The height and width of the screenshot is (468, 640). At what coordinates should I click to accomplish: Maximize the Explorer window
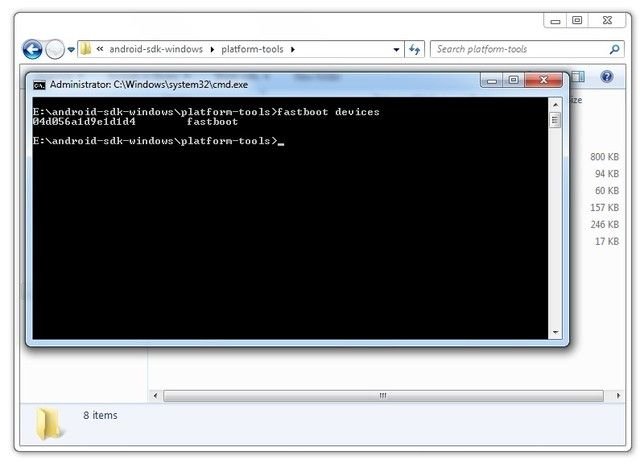577,20
